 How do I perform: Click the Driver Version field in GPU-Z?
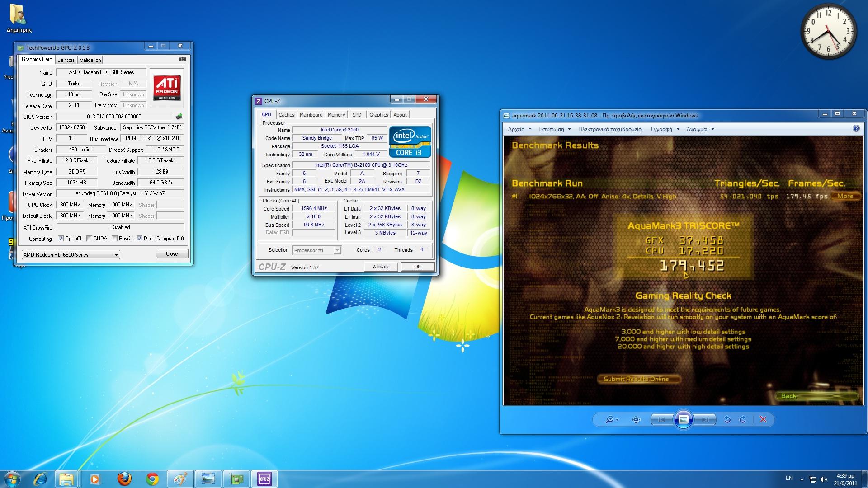click(120, 193)
